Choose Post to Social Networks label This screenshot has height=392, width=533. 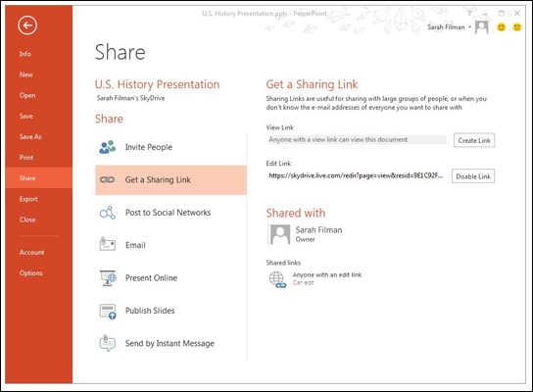pyautogui.click(x=168, y=213)
